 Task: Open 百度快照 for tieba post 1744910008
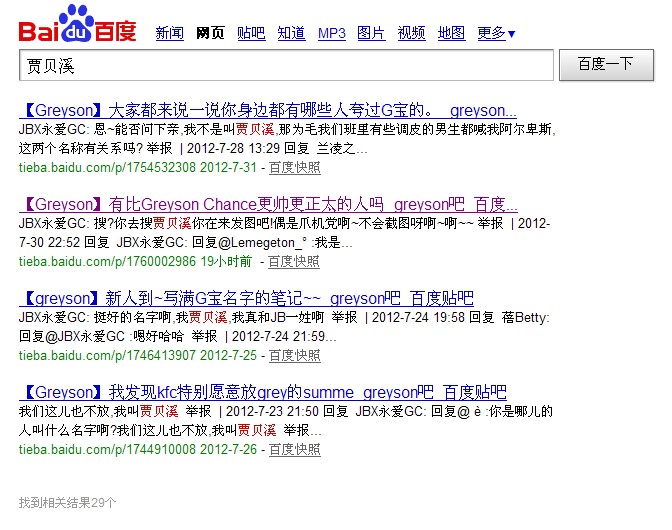point(295,449)
